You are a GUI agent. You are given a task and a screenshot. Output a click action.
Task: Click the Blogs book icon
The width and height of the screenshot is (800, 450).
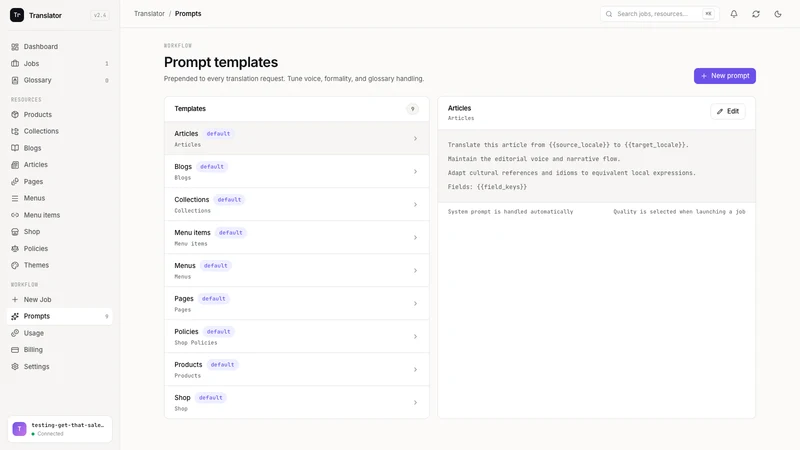(x=15, y=148)
